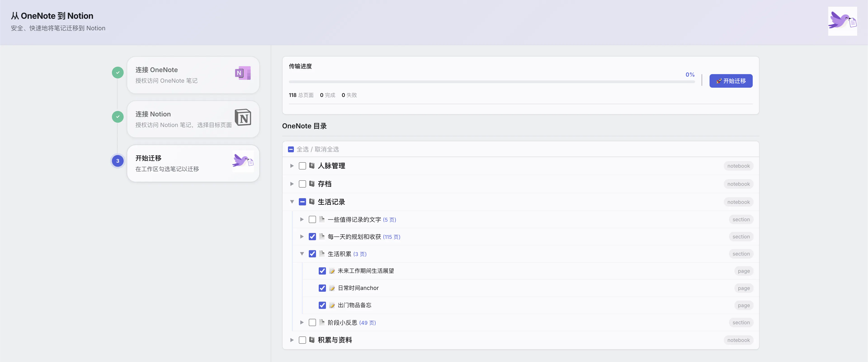This screenshot has width=868, height=362.
Task: Click the bird logo in the top-right corner
Action: (842, 21)
